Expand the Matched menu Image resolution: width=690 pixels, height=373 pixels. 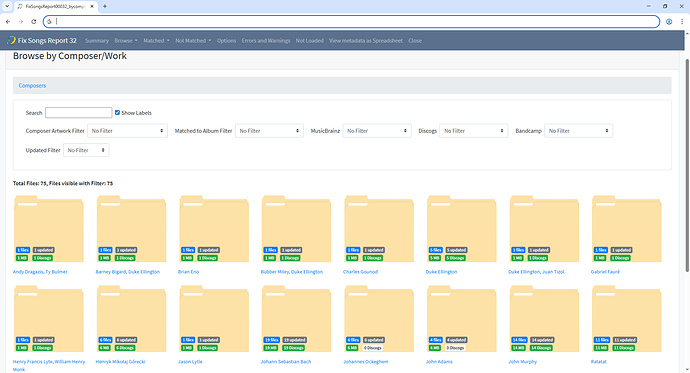point(156,40)
